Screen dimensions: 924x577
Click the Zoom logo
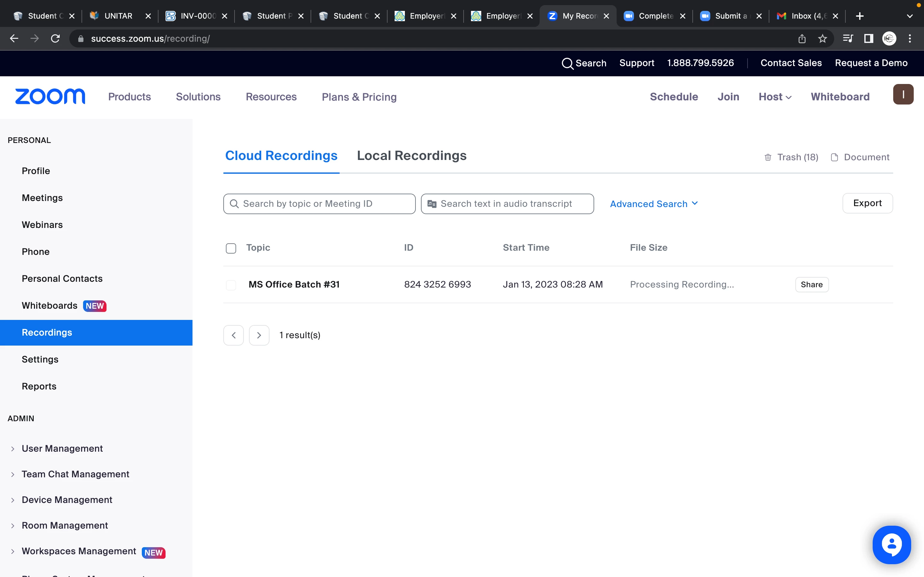click(x=50, y=96)
